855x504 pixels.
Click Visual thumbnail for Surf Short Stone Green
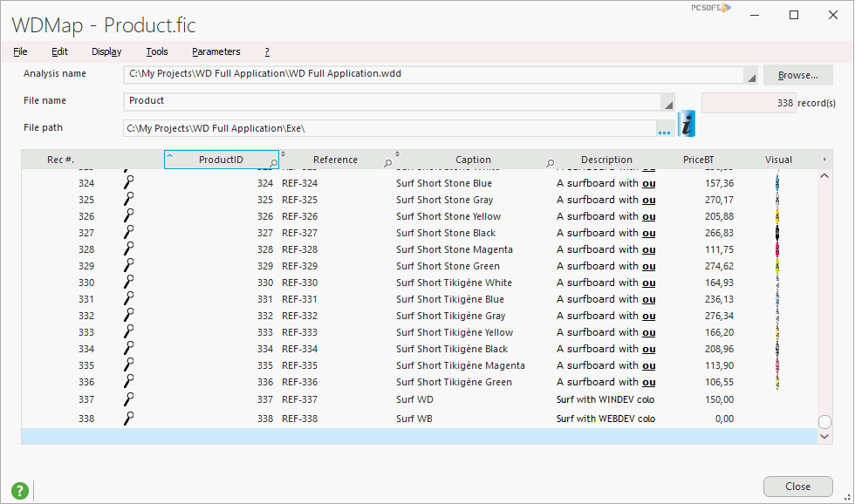tap(777, 266)
